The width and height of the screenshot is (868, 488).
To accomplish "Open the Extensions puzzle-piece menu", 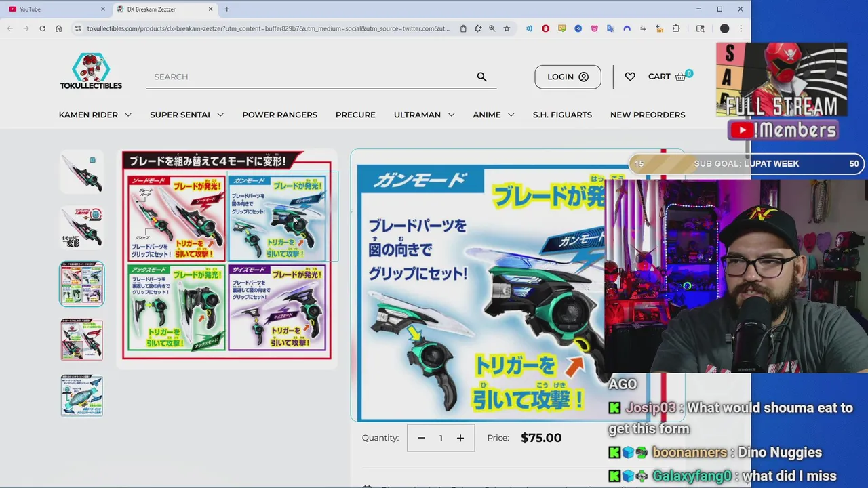I will pyautogui.click(x=676, y=28).
